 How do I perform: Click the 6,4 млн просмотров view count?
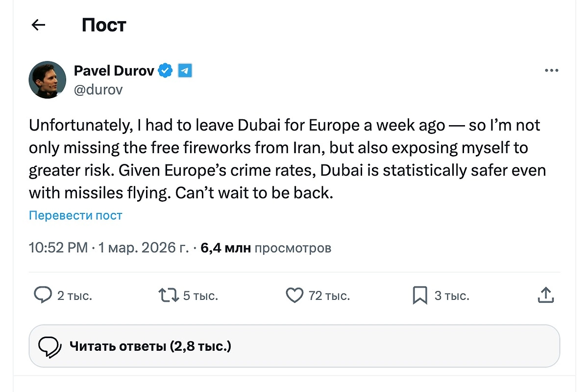(x=266, y=248)
